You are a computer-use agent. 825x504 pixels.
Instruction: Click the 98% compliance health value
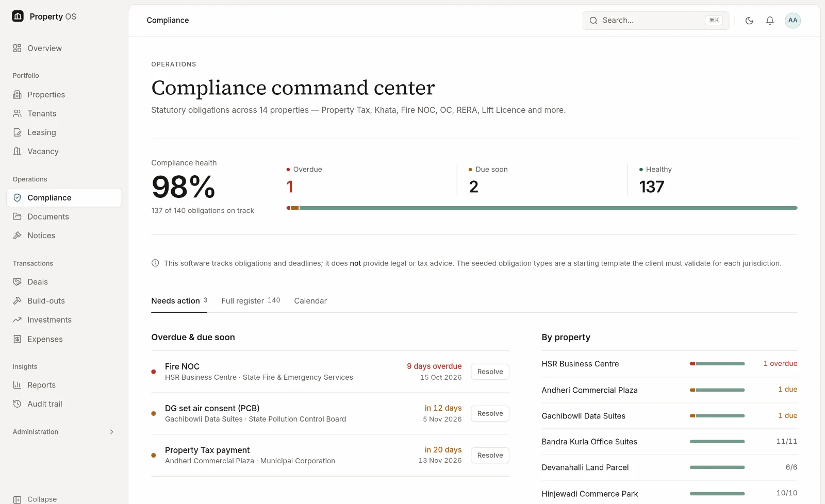click(183, 187)
